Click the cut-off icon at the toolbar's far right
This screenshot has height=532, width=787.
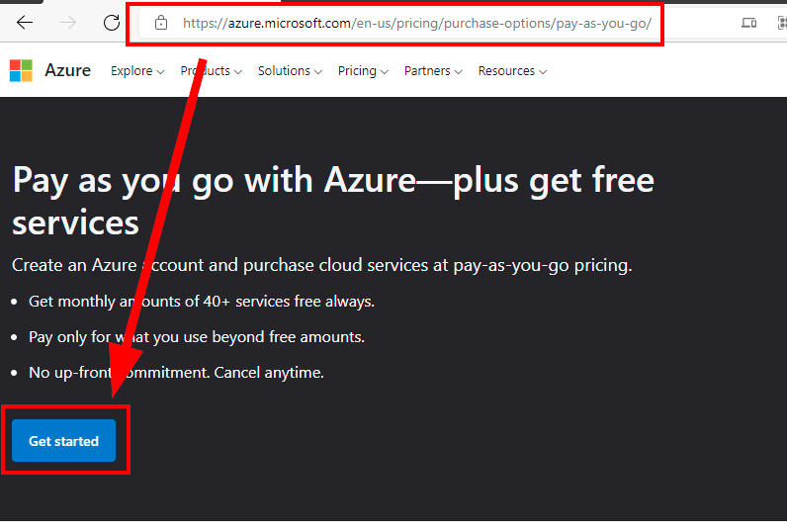tap(782, 23)
